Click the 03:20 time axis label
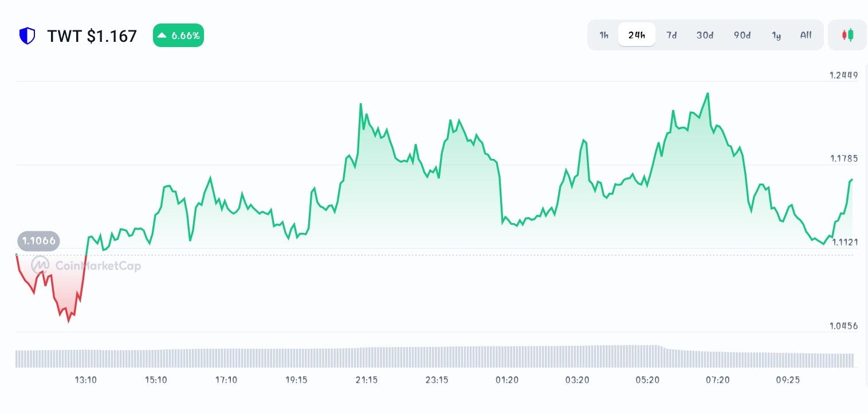 pos(578,380)
